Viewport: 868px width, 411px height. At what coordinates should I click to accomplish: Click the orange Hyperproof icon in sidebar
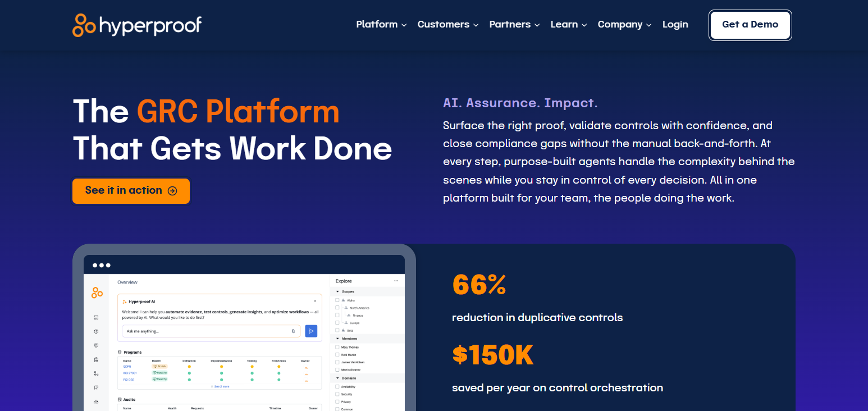coord(97,293)
